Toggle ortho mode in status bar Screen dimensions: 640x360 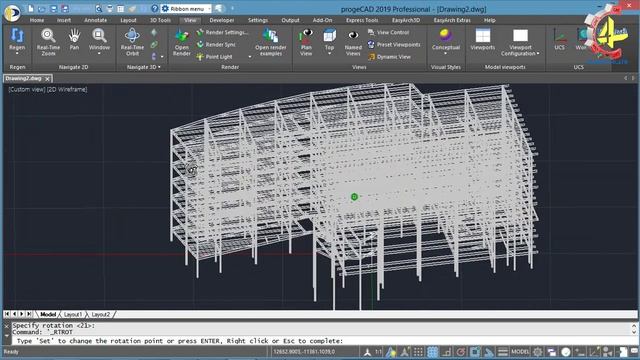point(447,351)
